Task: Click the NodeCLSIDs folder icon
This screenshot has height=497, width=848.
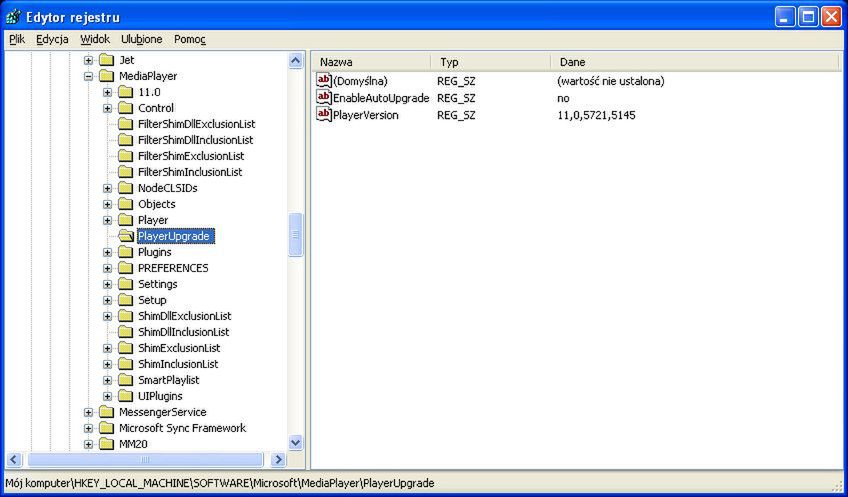Action: tap(125, 188)
